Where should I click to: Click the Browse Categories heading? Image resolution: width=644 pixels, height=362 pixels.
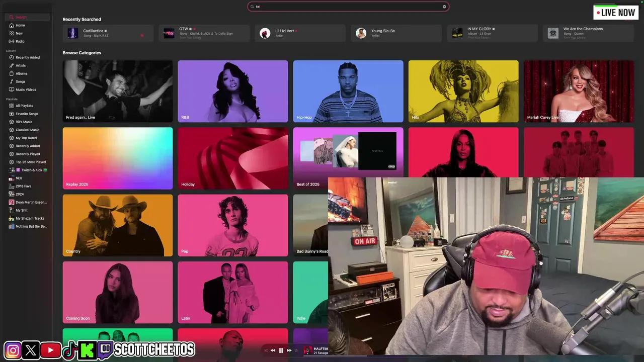click(82, 53)
